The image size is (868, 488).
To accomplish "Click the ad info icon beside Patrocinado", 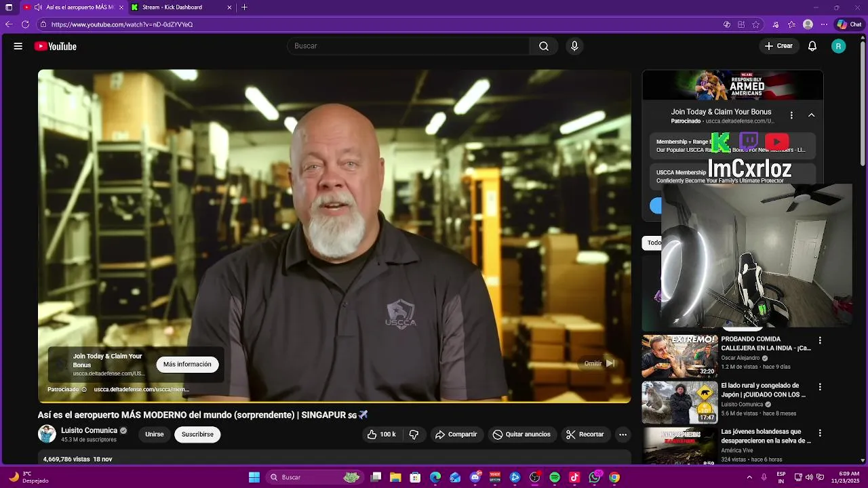I will pos(84,390).
